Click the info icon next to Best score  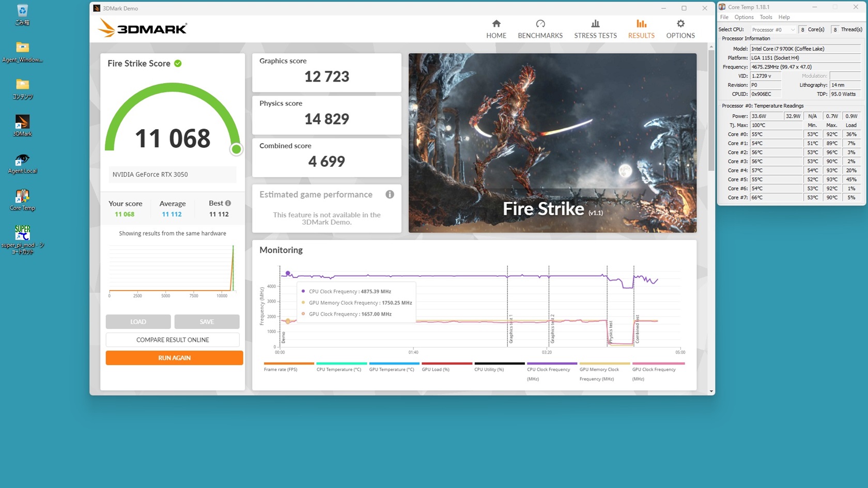click(228, 203)
